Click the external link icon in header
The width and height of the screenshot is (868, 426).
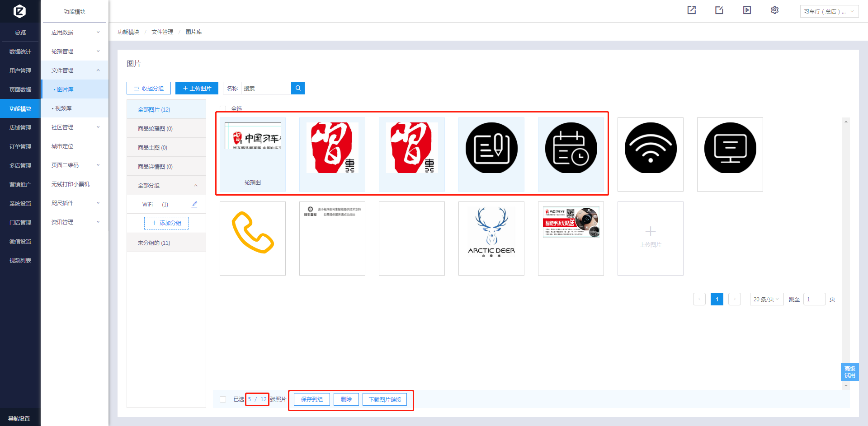tap(692, 10)
